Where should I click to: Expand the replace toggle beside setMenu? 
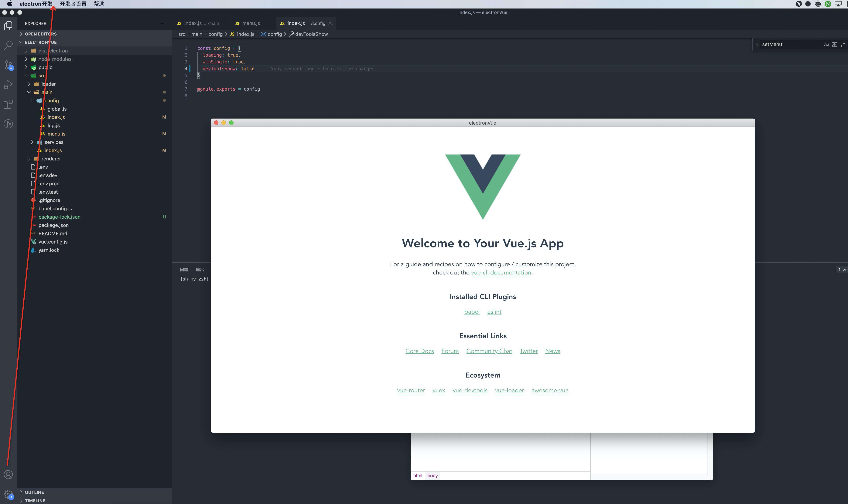tap(757, 45)
